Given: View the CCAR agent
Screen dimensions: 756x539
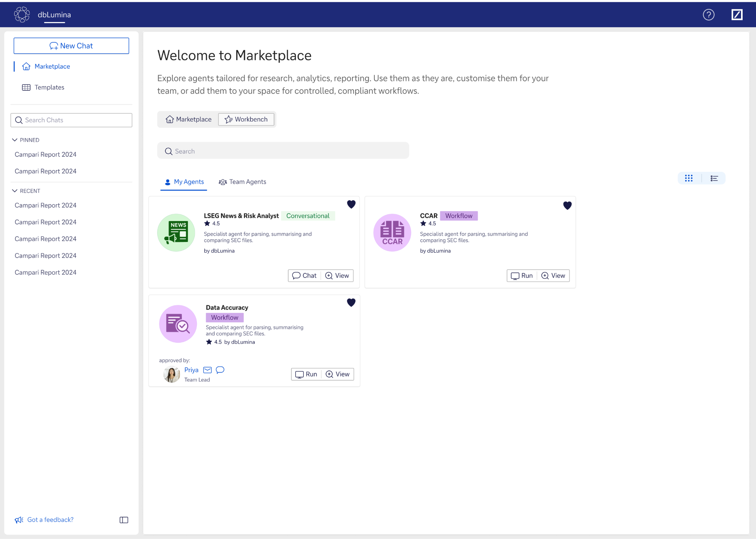Looking at the screenshot, I should pyautogui.click(x=553, y=276).
